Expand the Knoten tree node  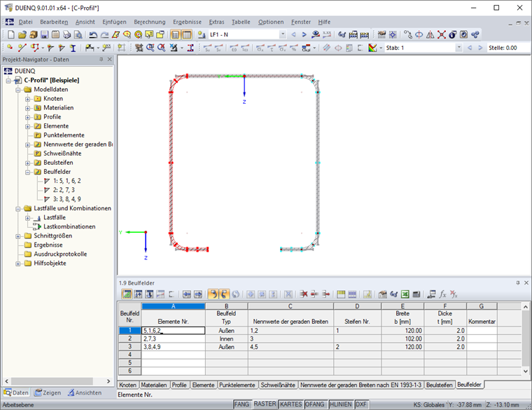point(28,99)
